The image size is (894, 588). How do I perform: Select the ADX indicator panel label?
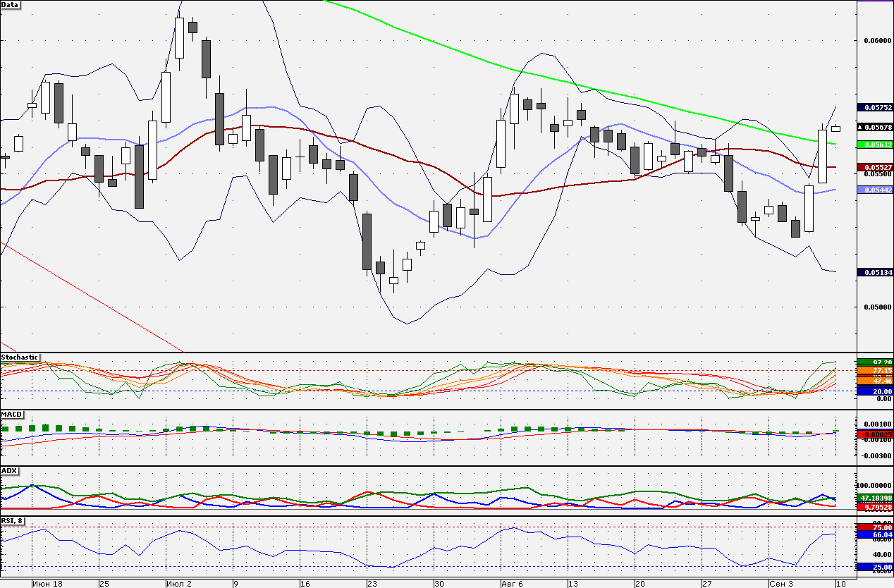click(x=10, y=470)
